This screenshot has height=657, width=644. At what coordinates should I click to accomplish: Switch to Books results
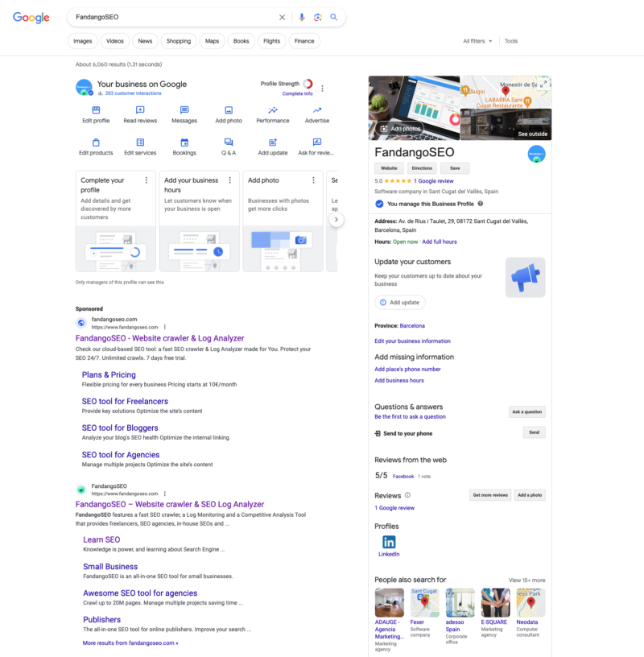click(241, 41)
